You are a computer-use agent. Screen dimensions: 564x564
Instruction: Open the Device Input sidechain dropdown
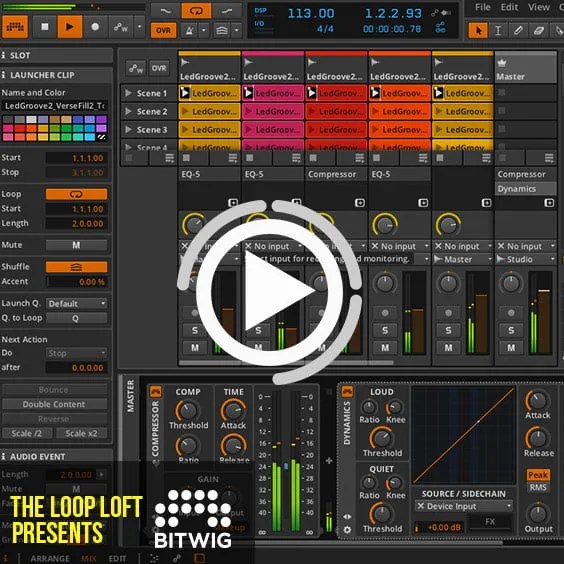pyautogui.click(x=464, y=506)
